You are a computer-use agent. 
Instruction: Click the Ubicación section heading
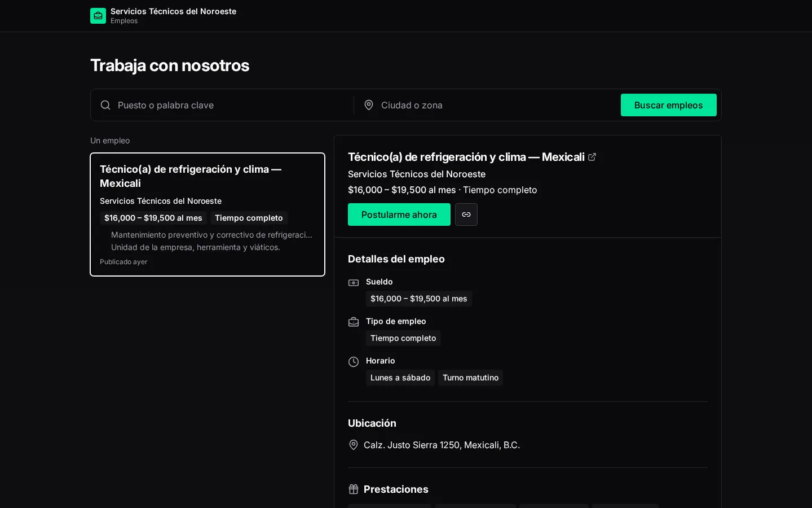[372, 423]
